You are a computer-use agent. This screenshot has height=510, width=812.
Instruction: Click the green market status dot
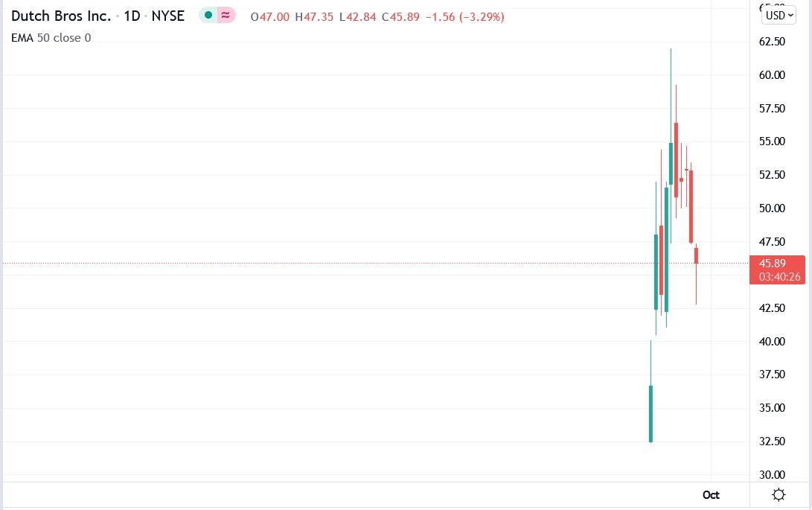point(208,16)
